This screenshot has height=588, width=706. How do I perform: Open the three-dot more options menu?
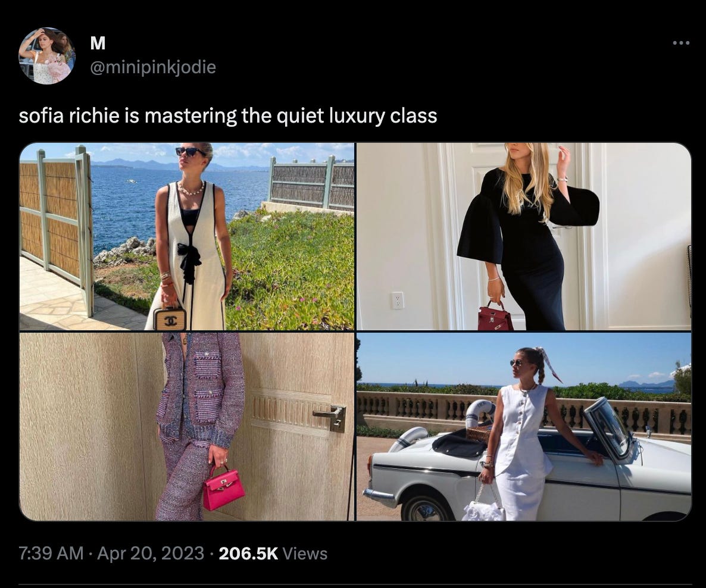coord(681,43)
